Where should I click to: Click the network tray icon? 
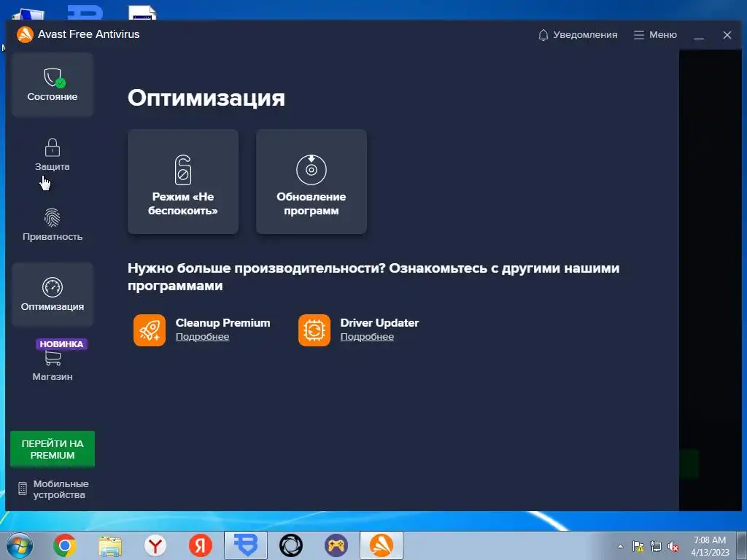tap(656, 546)
